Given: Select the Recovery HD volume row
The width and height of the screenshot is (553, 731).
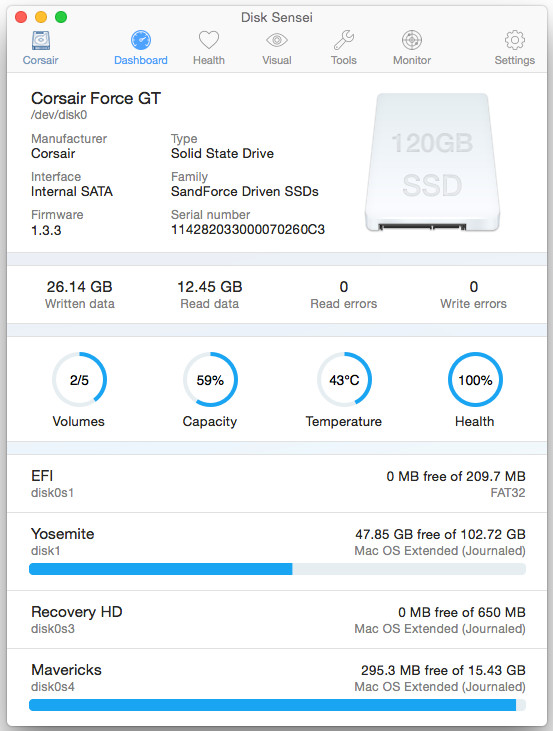Looking at the screenshot, I should point(277,620).
